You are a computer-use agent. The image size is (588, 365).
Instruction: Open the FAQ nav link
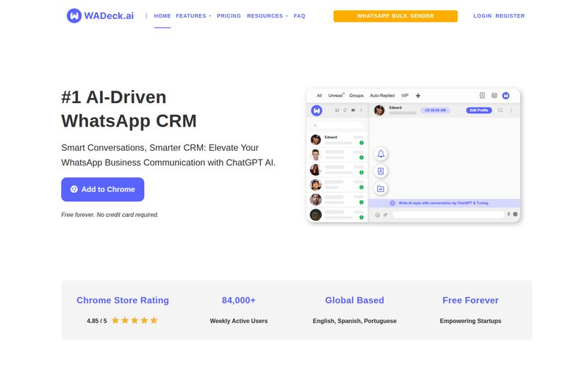click(299, 15)
